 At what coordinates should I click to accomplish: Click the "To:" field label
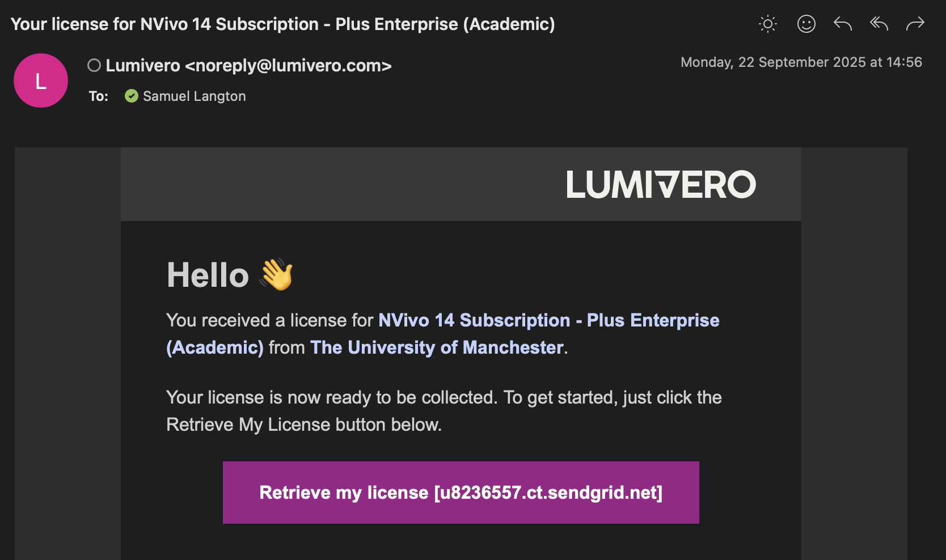(x=98, y=96)
